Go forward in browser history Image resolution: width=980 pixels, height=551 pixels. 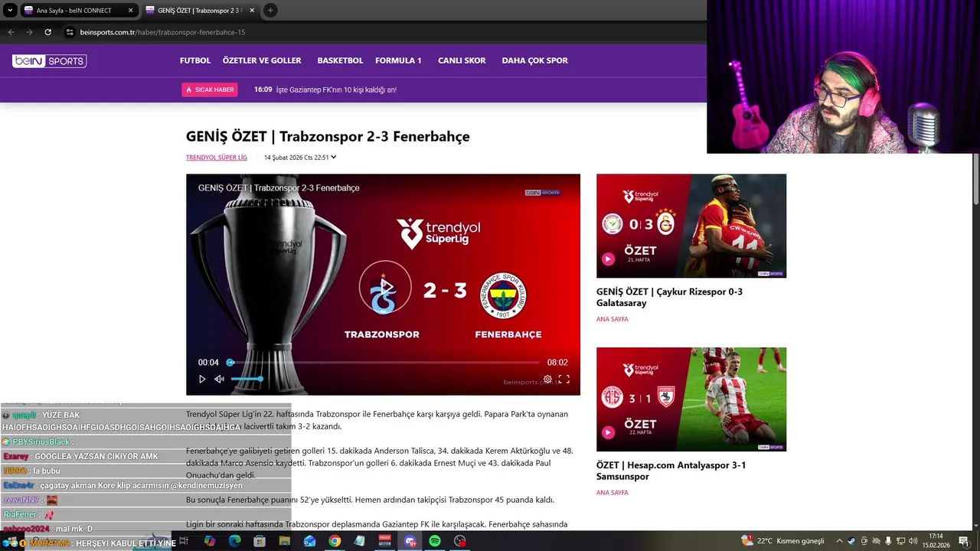(29, 32)
